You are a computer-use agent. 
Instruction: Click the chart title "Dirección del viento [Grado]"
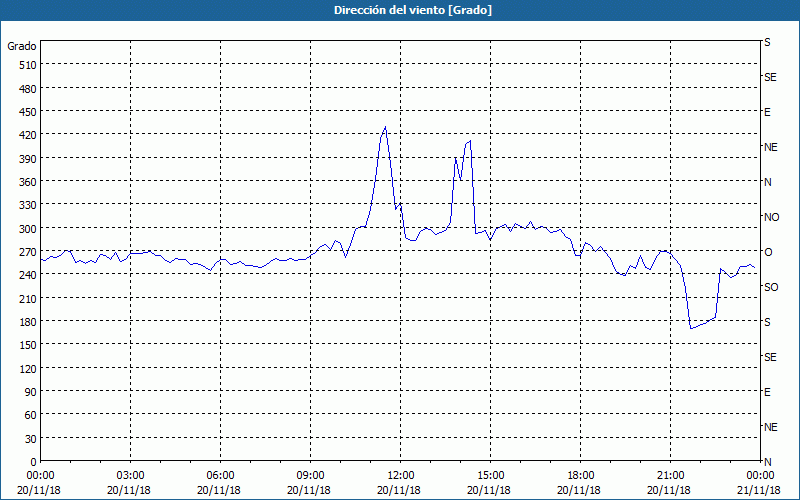(413, 10)
